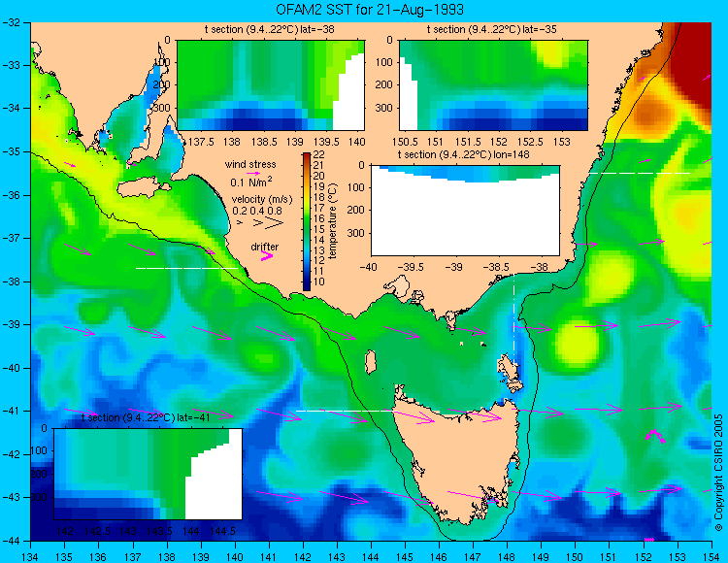
Task: Click the '134' longitude axis label
Action: coord(30,557)
